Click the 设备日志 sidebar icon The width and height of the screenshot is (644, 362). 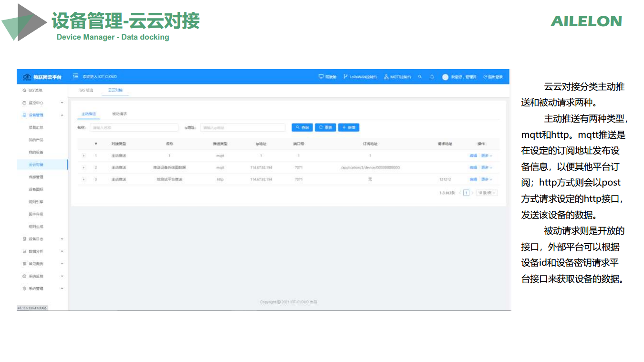pyautogui.click(x=24, y=239)
